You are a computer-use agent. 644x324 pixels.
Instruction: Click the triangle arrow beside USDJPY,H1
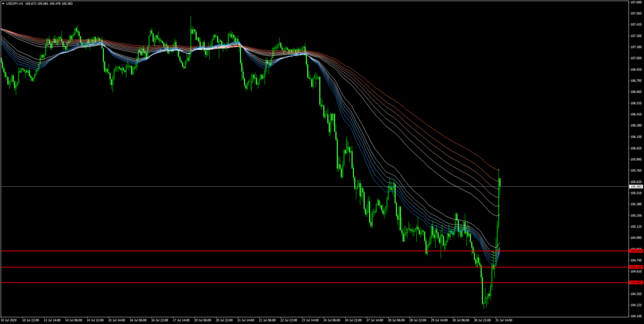click(3, 4)
